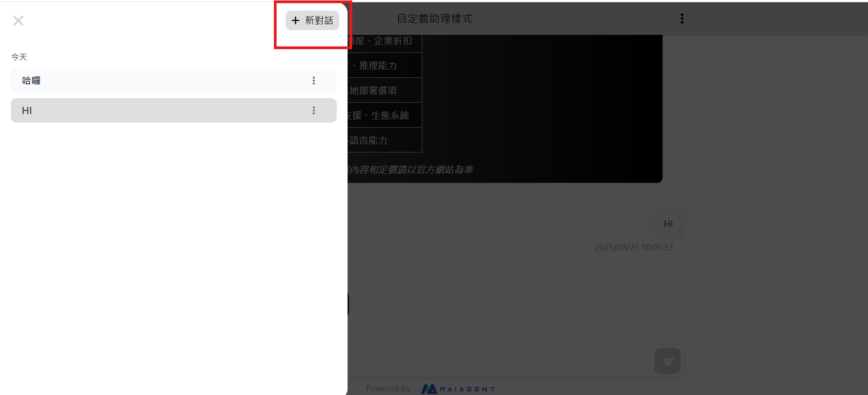Open options menu for 哈囉 conversation

pyautogui.click(x=314, y=81)
